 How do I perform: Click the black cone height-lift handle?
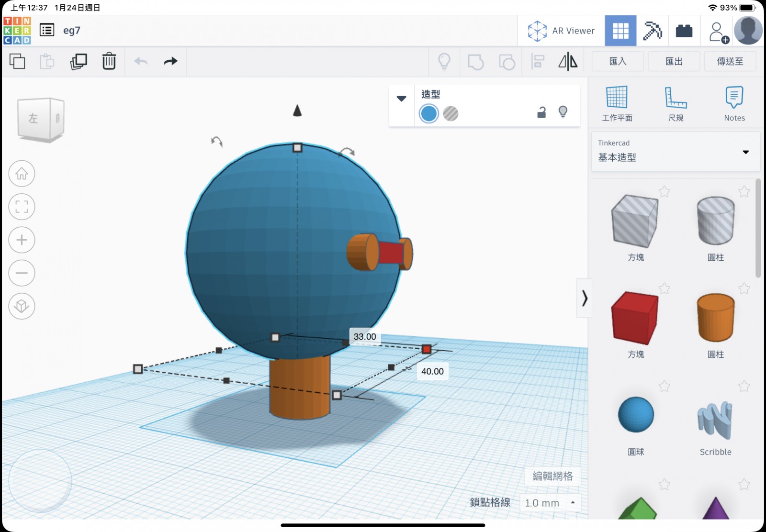[x=297, y=111]
